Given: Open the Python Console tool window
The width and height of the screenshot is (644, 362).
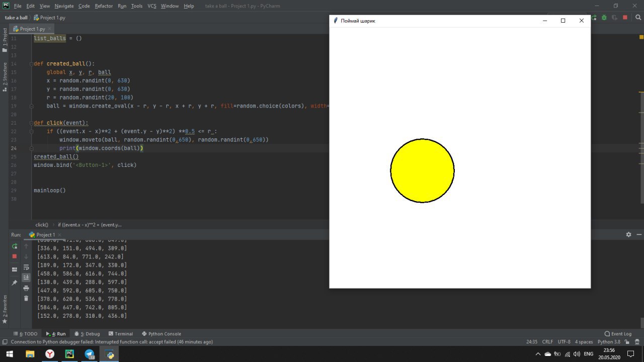Looking at the screenshot, I should click(x=162, y=334).
